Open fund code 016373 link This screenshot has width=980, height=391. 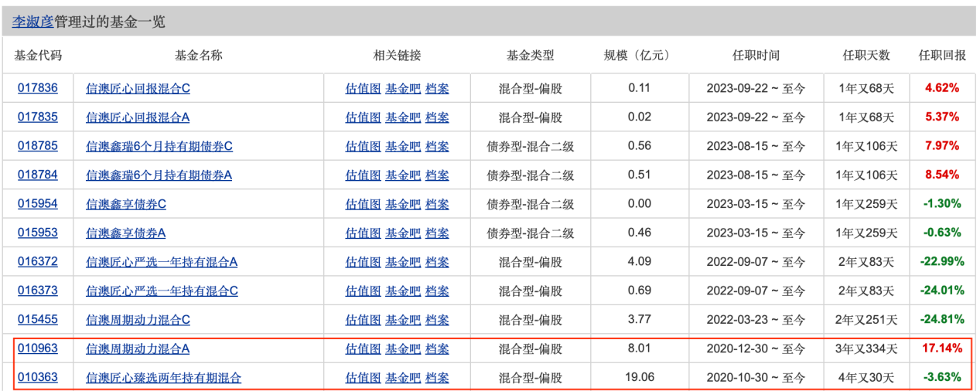(38, 291)
